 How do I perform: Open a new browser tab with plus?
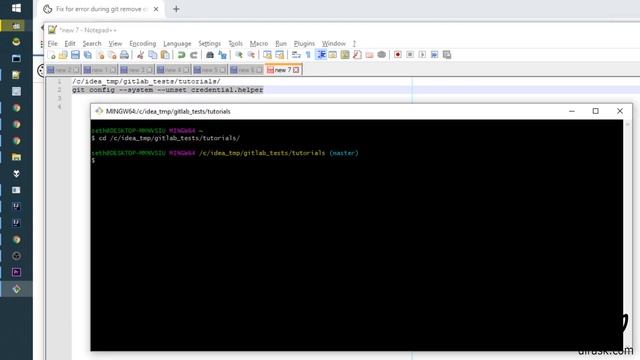pyautogui.click(x=176, y=9)
